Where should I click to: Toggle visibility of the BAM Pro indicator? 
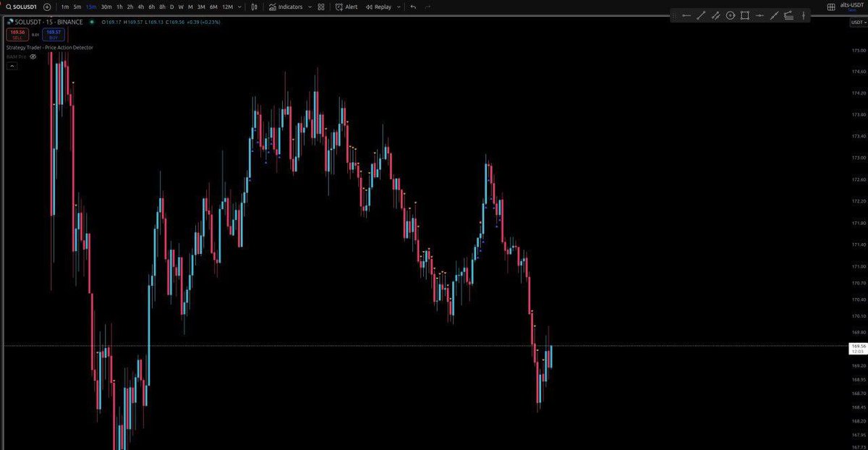tap(32, 56)
